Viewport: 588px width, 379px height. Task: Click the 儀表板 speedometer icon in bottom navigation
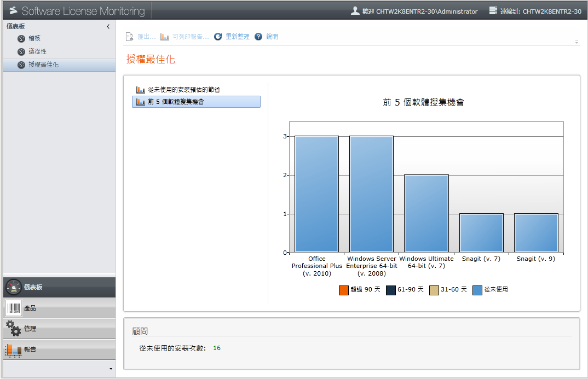coord(14,287)
